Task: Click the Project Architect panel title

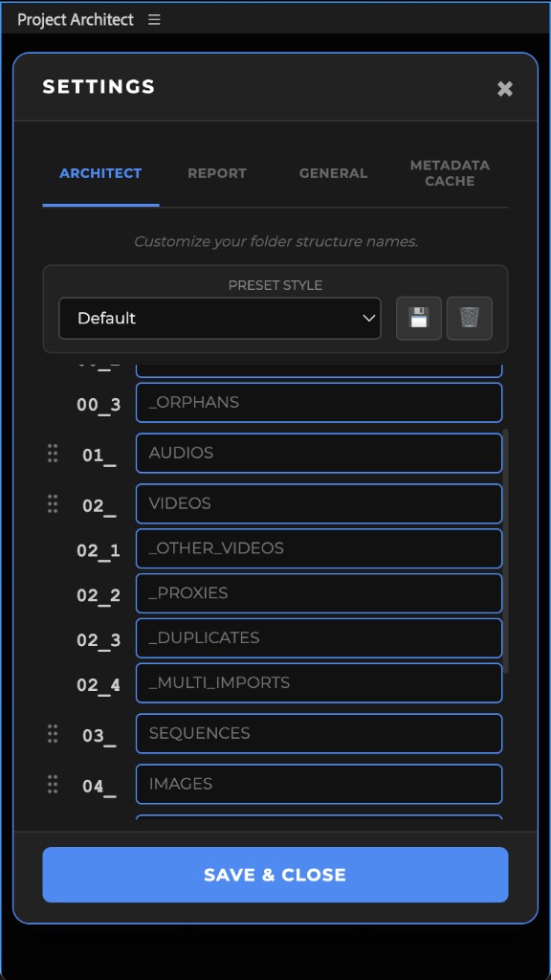Action: [x=75, y=20]
